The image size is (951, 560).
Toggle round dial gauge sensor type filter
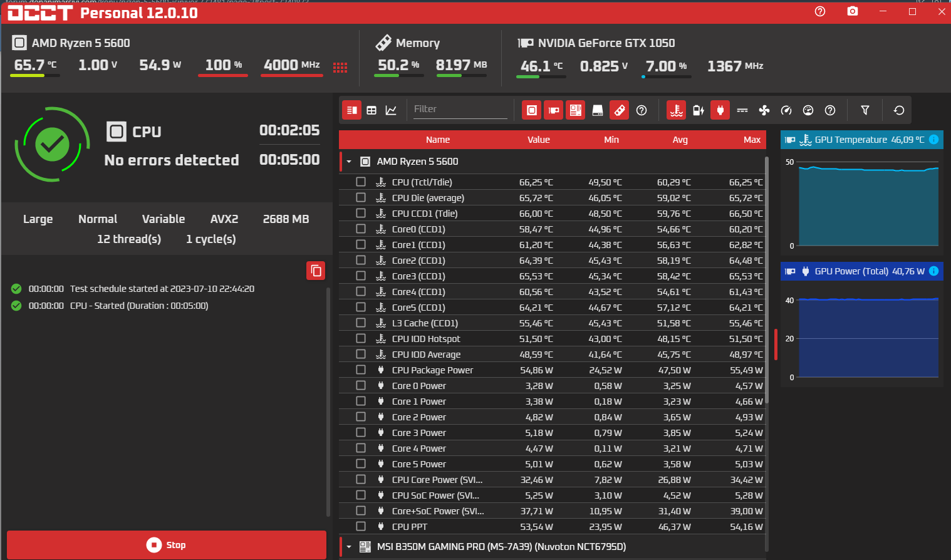coord(808,110)
